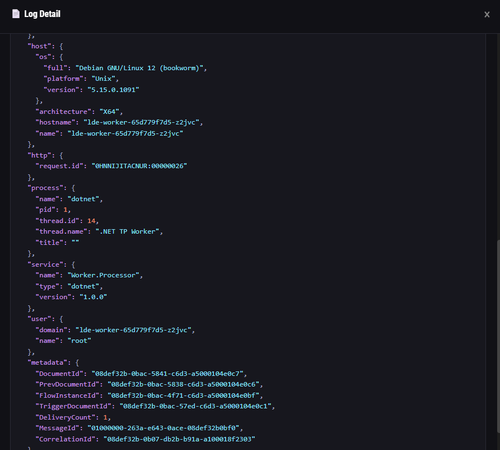Screen dimensions: 500x450
Task: Click the ".NET TP Worker" thread name
Action: [127, 232]
